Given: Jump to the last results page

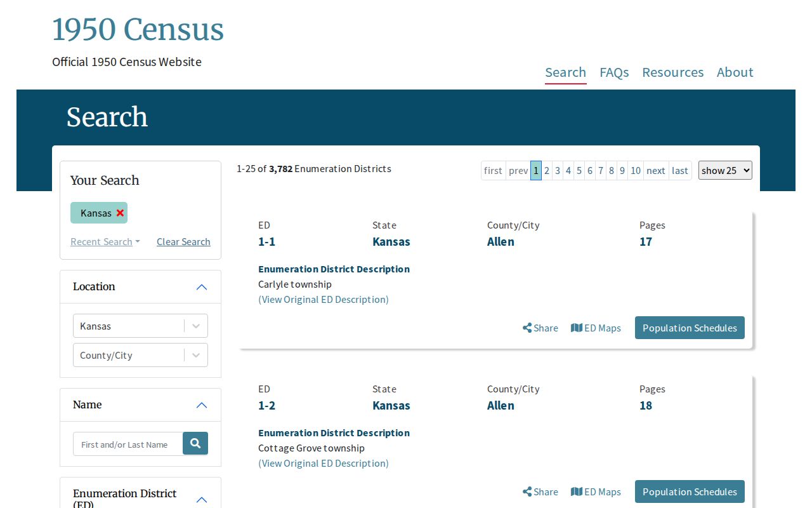Looking at the screenshot, I should [680, 170].
